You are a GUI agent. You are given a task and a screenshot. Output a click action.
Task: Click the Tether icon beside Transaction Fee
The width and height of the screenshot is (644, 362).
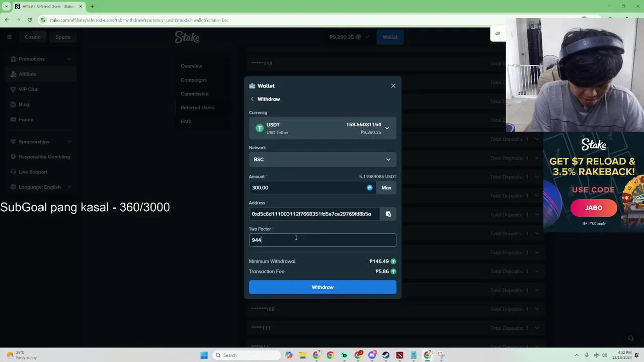(393, 271)
